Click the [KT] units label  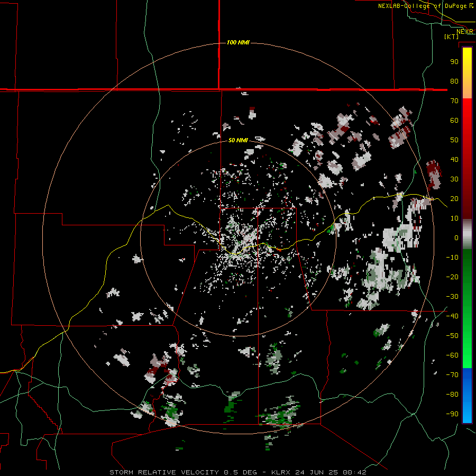[x=452, y=36]
